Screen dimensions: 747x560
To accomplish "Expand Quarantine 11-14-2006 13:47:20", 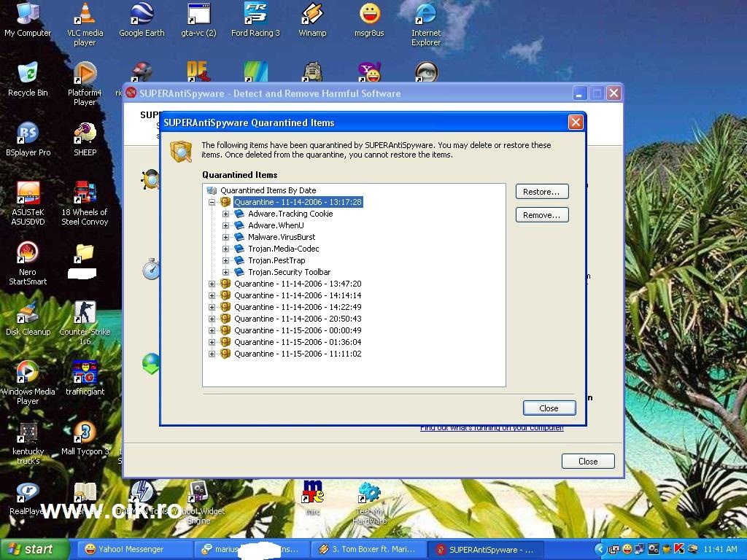I will tap(212, 284).
